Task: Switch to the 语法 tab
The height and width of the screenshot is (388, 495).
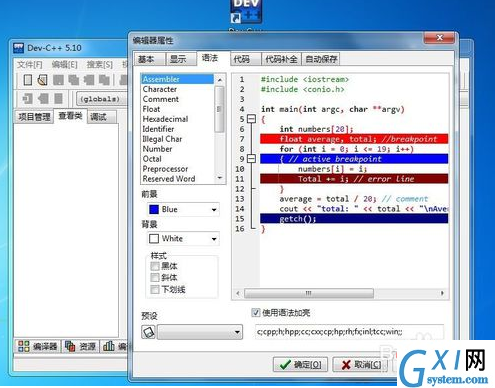Action: coord(213,58)
